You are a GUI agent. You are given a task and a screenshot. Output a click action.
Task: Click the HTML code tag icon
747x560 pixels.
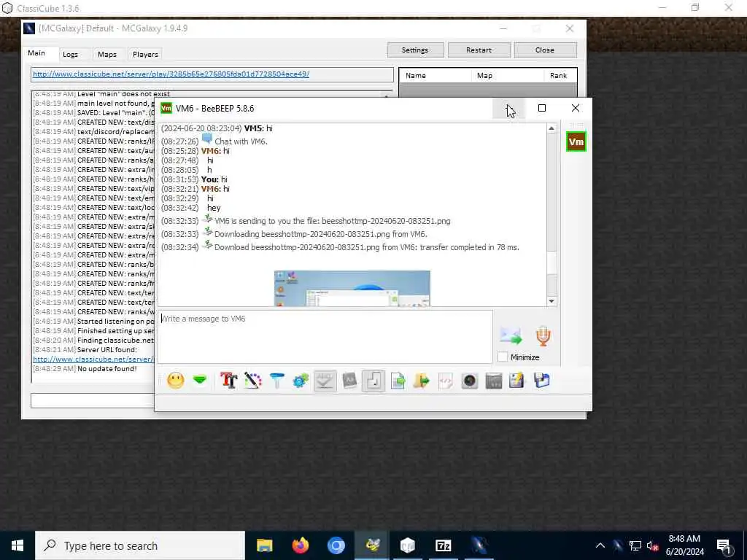point(446,381)
